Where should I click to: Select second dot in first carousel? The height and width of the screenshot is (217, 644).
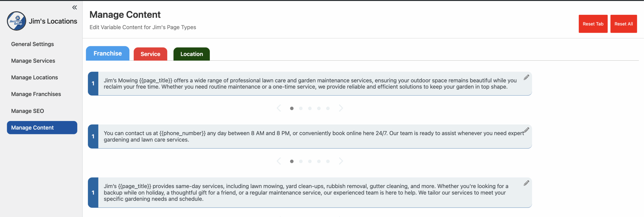tap(301, 108)
